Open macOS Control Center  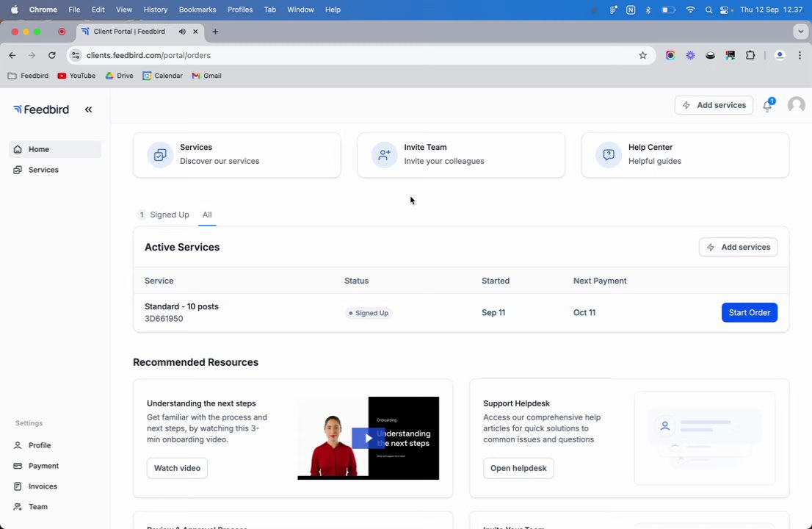click(x=725, y=10)
